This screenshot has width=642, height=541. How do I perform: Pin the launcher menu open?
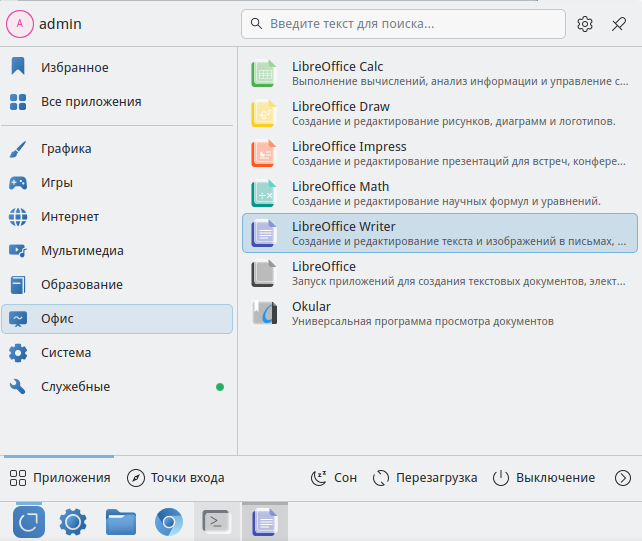[619, 24]
